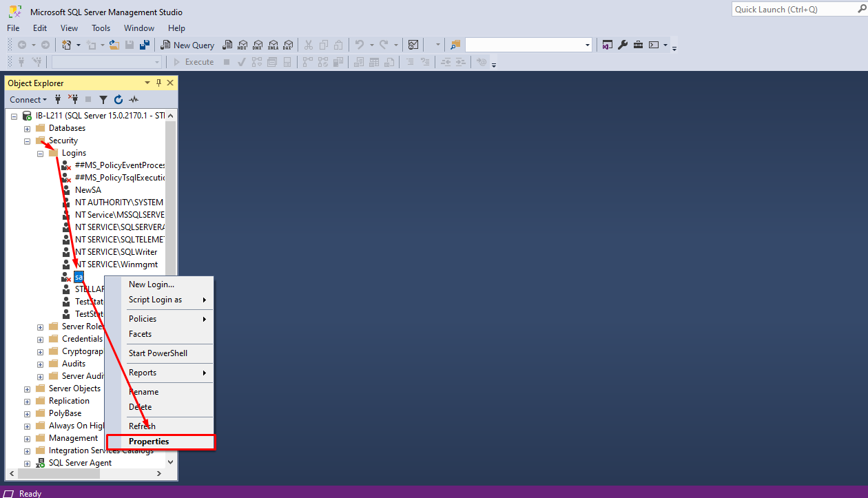
Task: Collapse the Security node
Action: click(x=27, y=141)
